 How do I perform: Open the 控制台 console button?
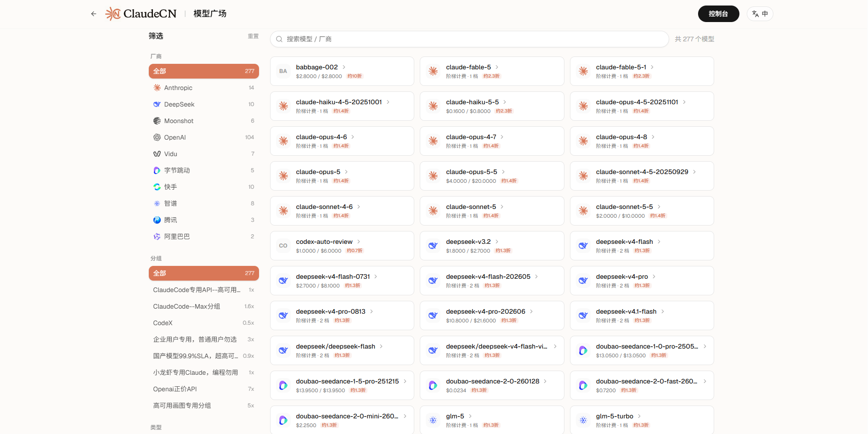718,14
